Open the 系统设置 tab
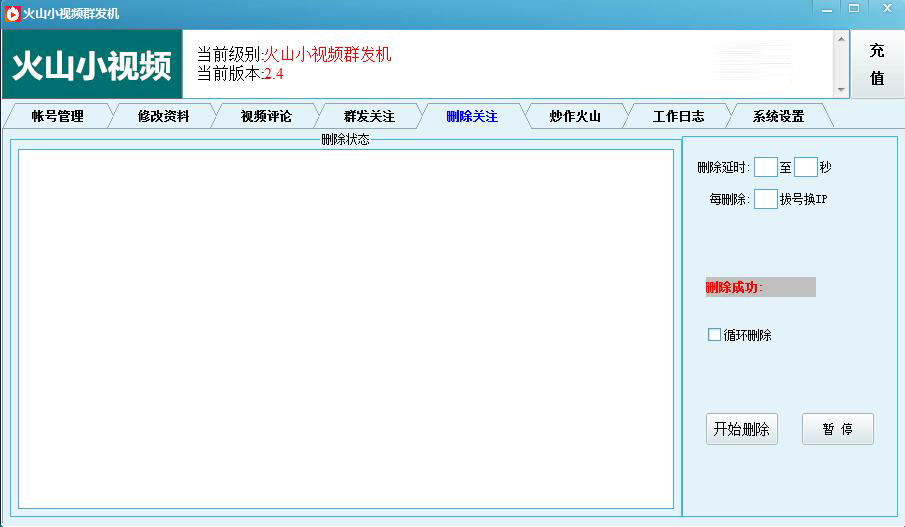The image size is (905, 527). (x=779, y=116)
